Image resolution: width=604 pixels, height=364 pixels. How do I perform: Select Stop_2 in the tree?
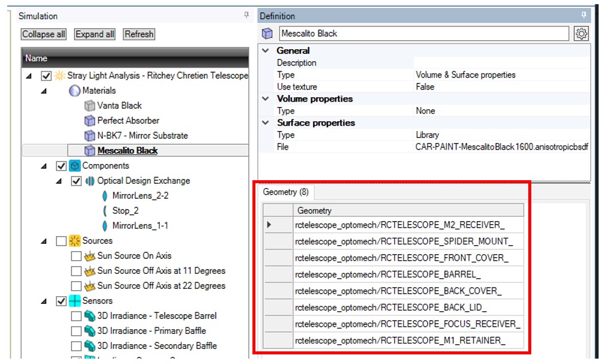pos(125,211)
